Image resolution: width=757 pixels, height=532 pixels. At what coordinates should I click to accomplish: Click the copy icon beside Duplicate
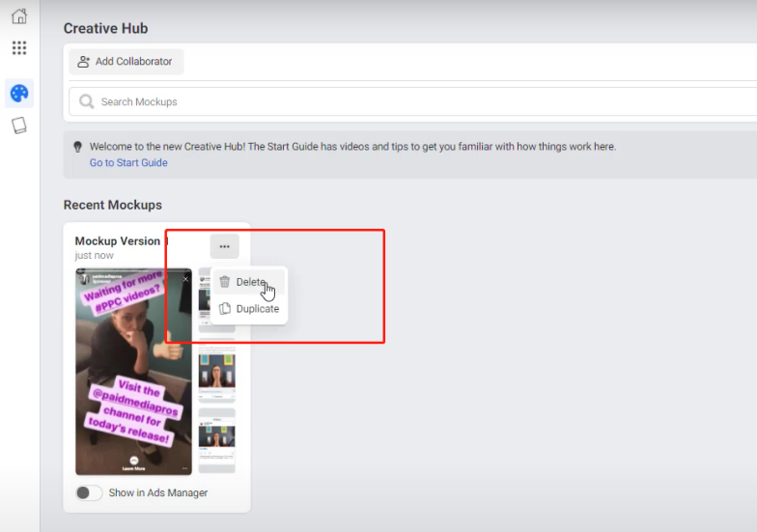(225, 309)
